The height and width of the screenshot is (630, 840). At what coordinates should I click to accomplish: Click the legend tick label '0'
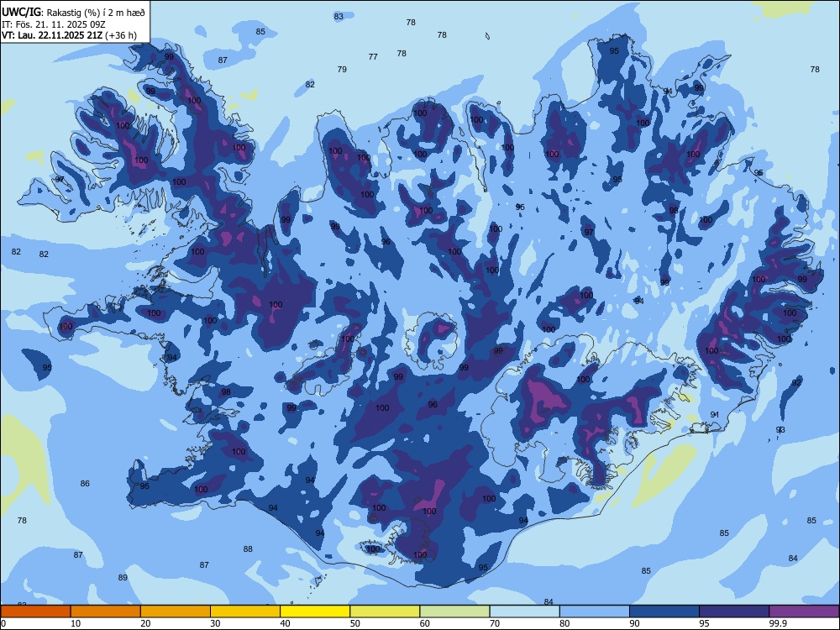coord(3,623)
